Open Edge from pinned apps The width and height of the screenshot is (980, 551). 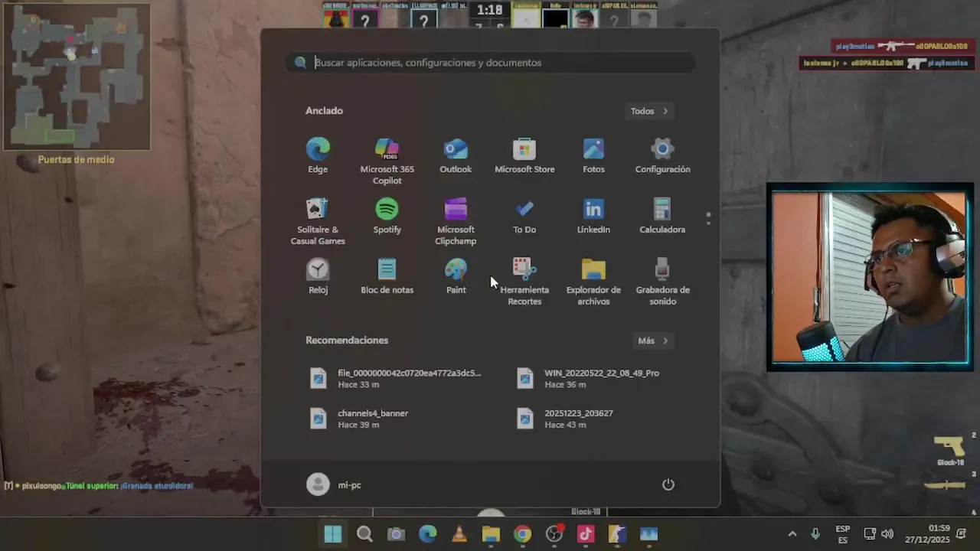pyautogui.click(x=318, y=156)
